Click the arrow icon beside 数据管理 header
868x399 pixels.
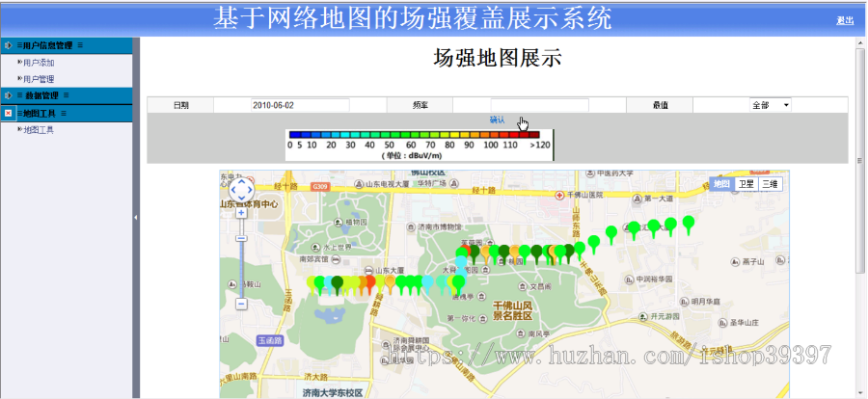point(8,95)
